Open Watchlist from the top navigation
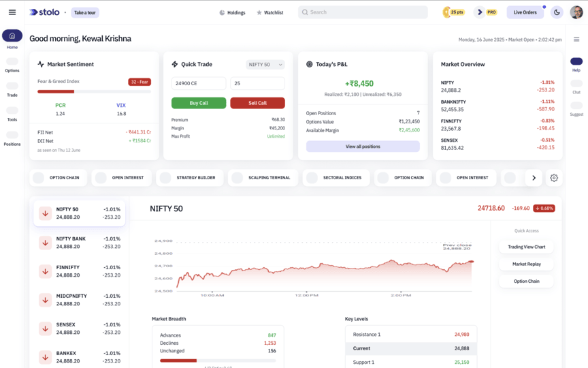 [269, 12]
